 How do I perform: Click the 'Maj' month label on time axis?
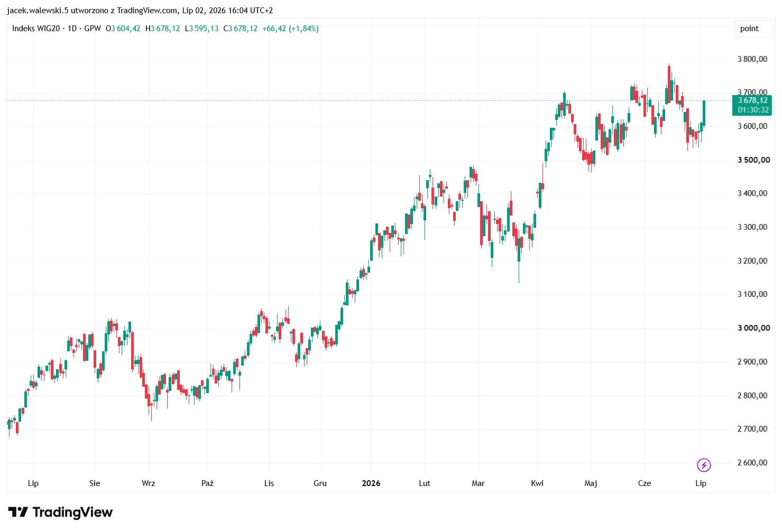coord(591,483)
